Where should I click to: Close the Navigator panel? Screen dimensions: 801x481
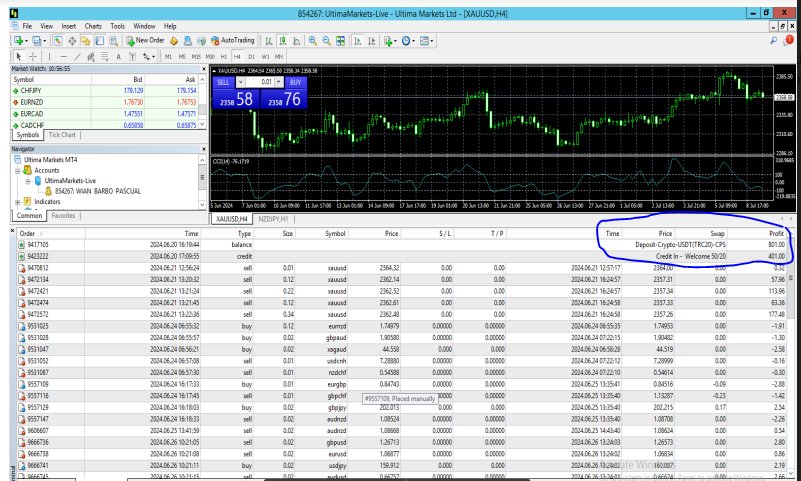(x=204, y=149)
